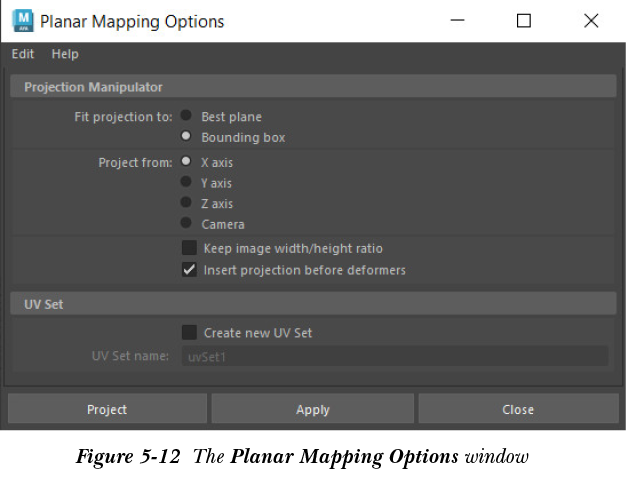
Task: Project from Camera option
Action: [x=187, y=224]
